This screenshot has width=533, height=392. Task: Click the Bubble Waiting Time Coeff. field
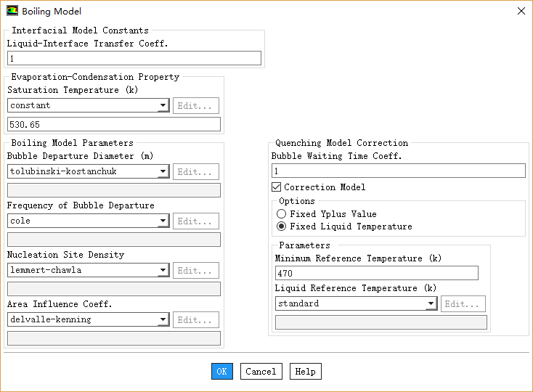398,171
